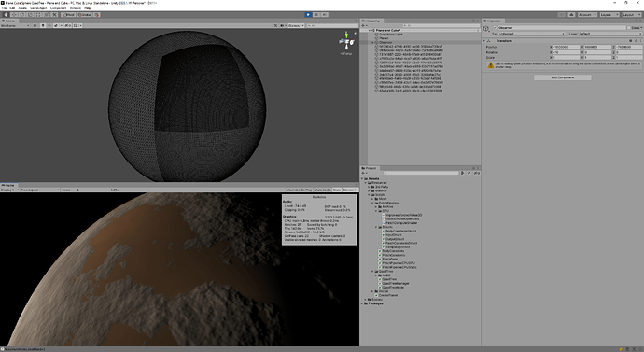Viewport: 644px width, 352px height.
Task: Open the Free Aspect dropdown
Action: coord(39,190)
